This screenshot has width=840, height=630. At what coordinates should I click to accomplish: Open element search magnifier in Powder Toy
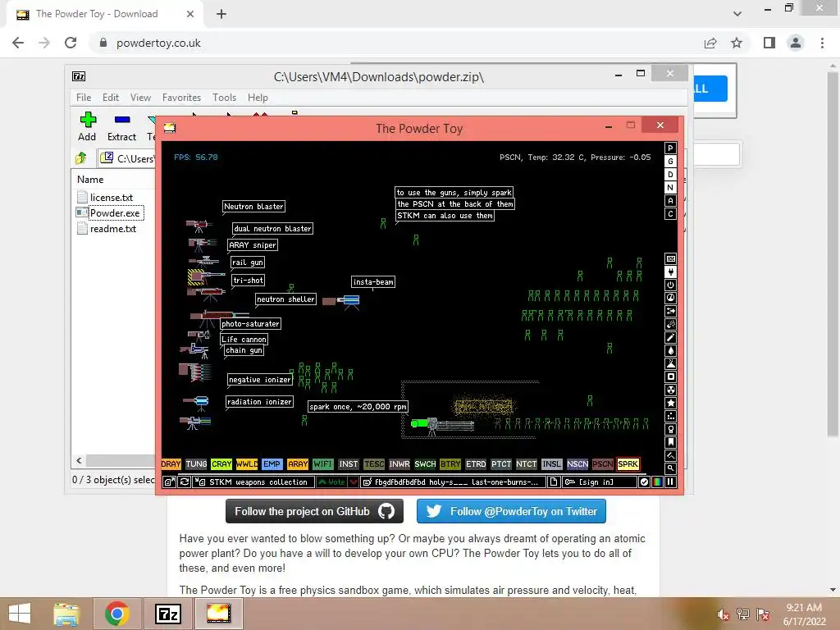coord(670,468)
